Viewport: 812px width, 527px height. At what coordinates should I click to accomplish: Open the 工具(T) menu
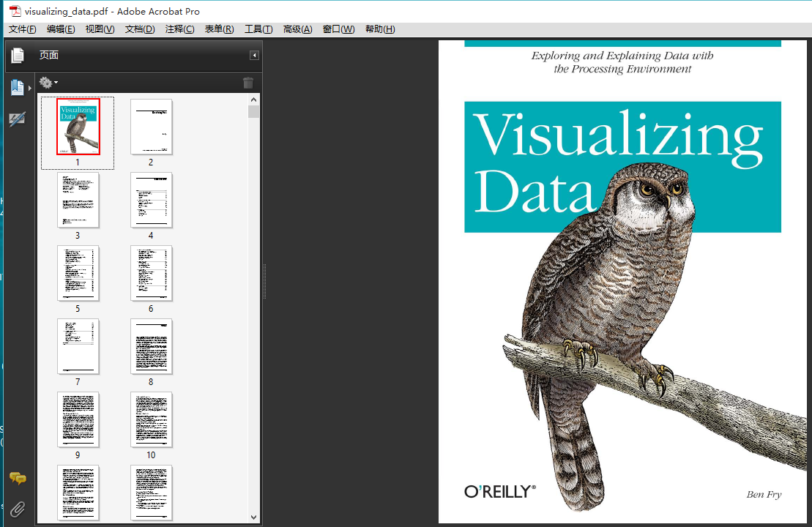[258, 29]
